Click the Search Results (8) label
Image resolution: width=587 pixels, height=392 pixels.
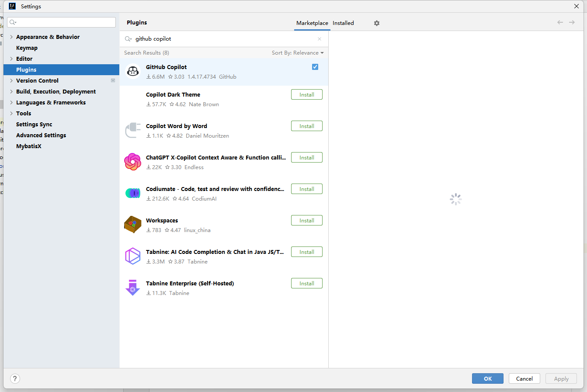pos(146,53)
